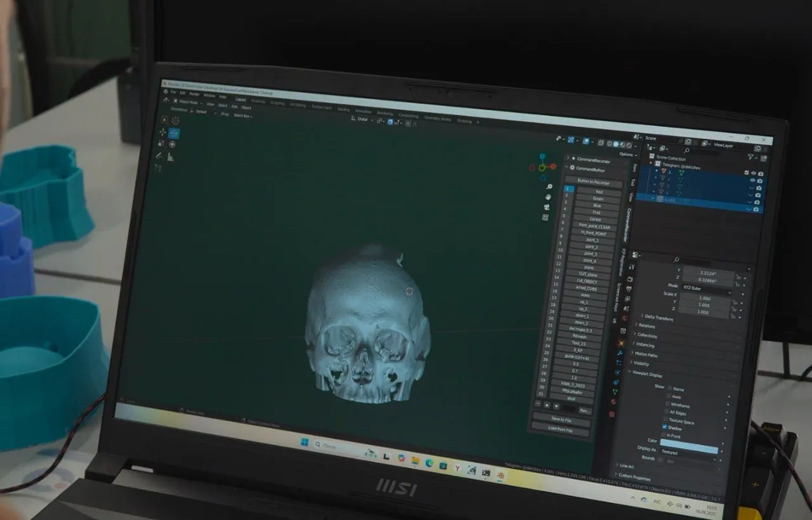
Task: Run the decimate 0.3 command button
Action: point(580,330)
